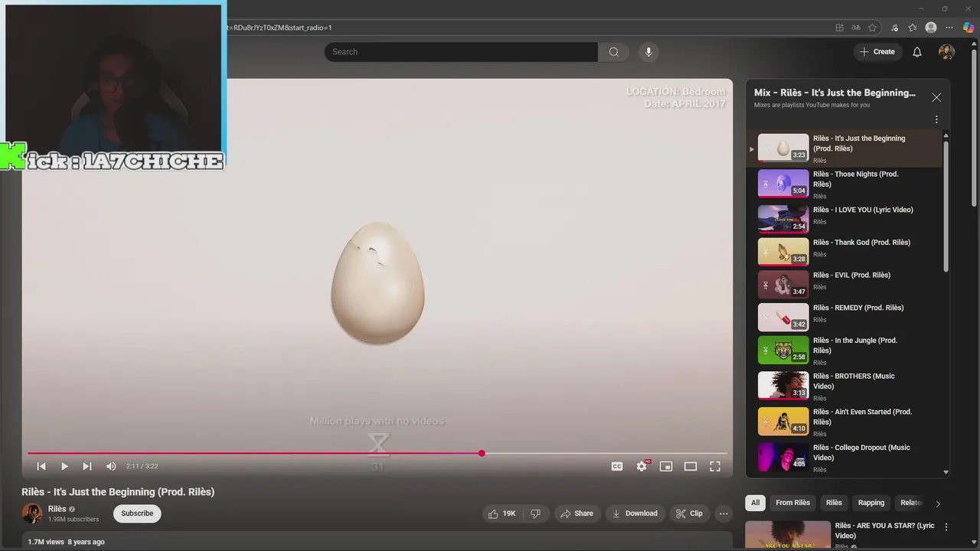The image size is (980, 551).
Task: Mute the video volume
Action: tap(111, 466)
